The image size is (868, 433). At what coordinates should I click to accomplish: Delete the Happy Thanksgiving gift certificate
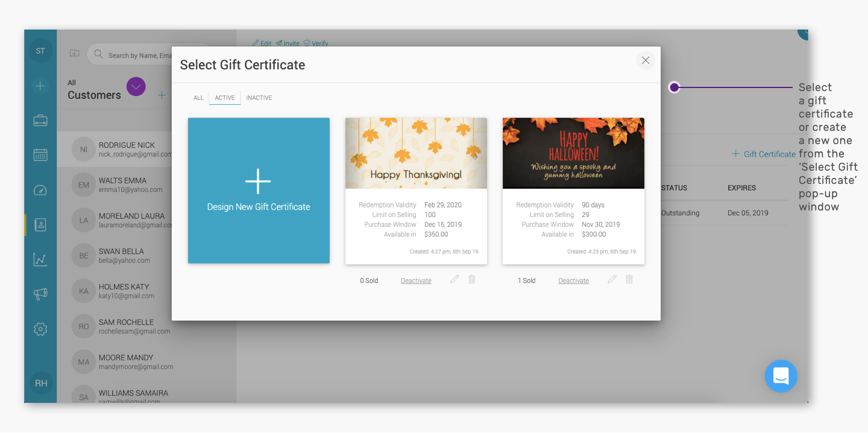472,279
